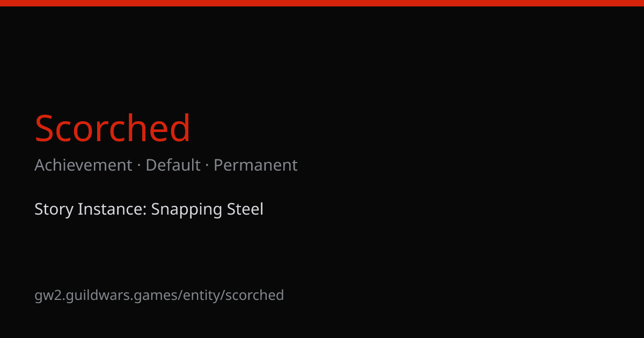Select the "Default" category label
The image size is (644, 338).
point(173,165)
